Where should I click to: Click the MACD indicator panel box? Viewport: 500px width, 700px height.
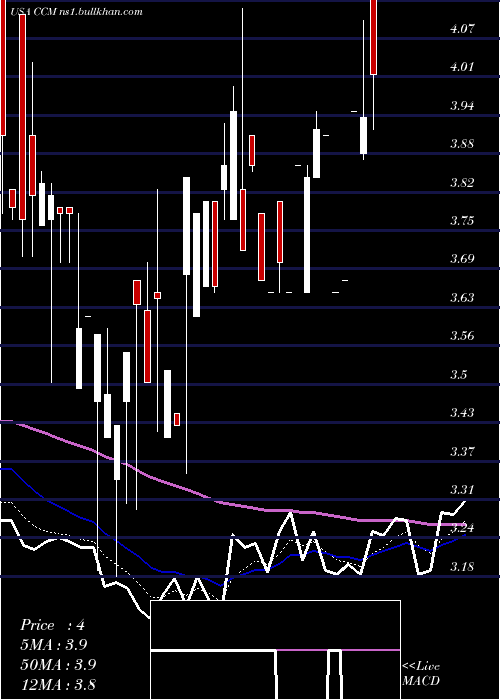[x=275, y=650]
